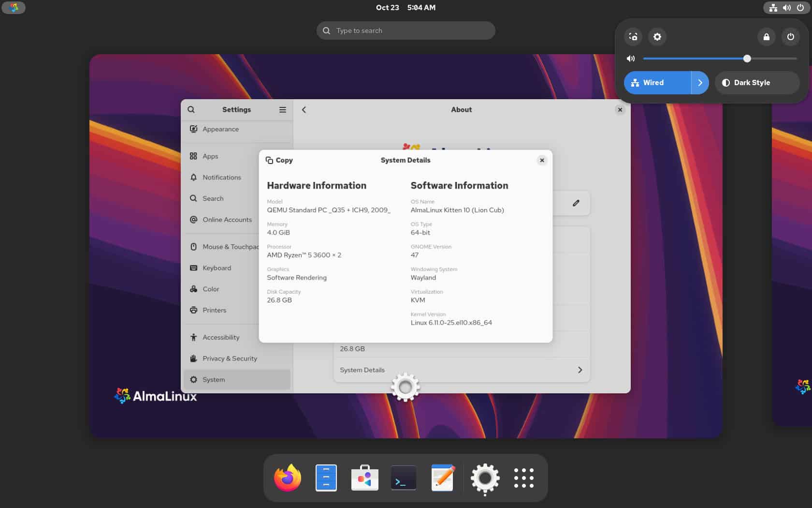
Task: Open the power off dialog
Action: click(791, 37)
